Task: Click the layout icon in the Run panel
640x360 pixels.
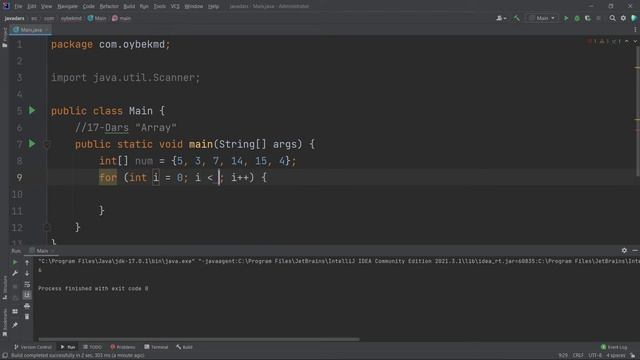Action: tap(15, 311)
